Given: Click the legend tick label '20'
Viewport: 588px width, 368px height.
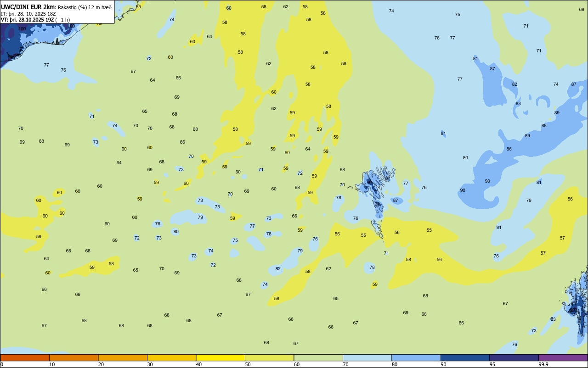Looking at the screenshot, I should pos(101,364).
